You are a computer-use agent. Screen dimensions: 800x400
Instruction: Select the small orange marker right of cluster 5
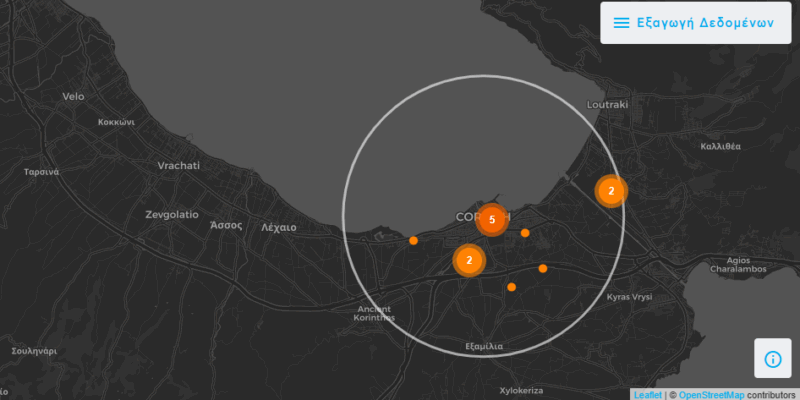pyautogui.click(x=525, y=233)
